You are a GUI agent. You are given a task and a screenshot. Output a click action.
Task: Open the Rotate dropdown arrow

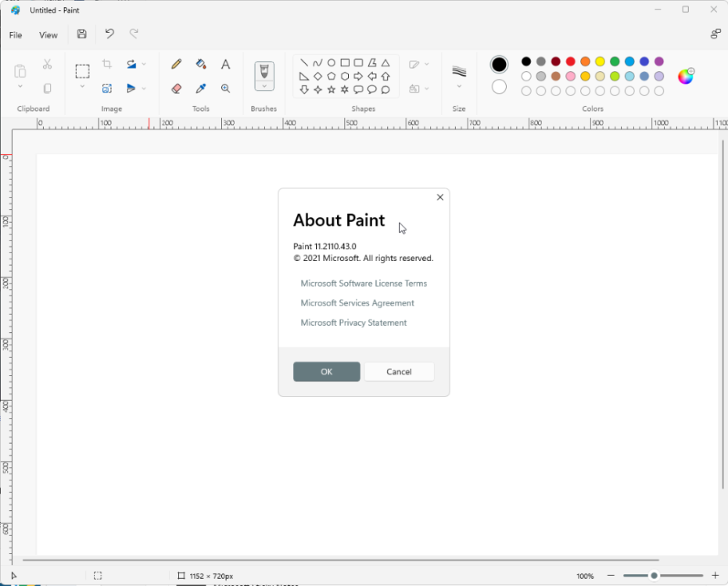coord(144,64)
